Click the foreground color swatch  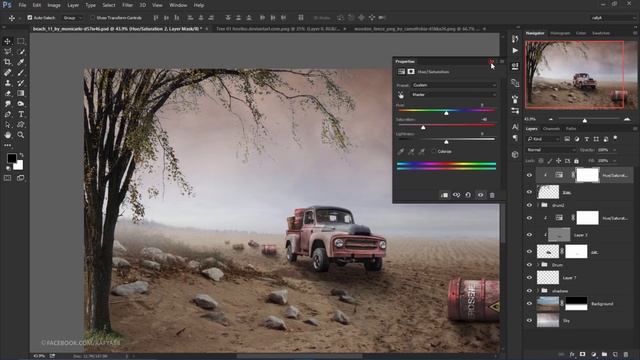[x=11, y=158]
